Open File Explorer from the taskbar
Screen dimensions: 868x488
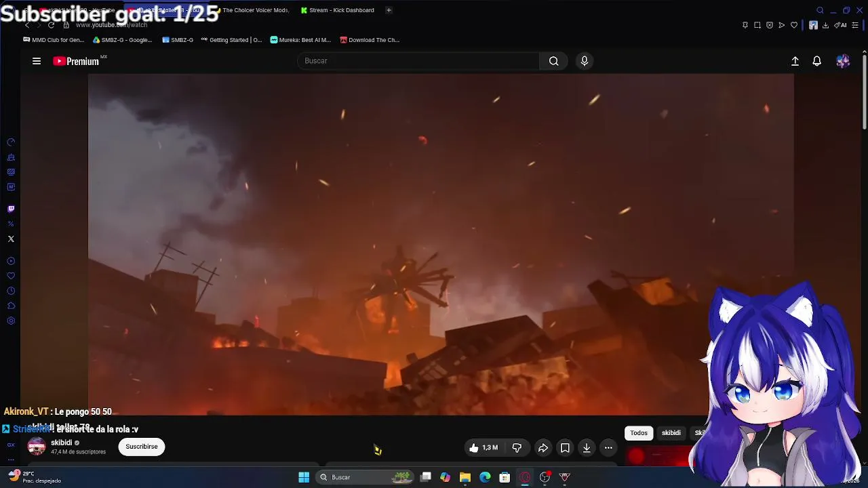pyautogui.click(x=465, y=477)
